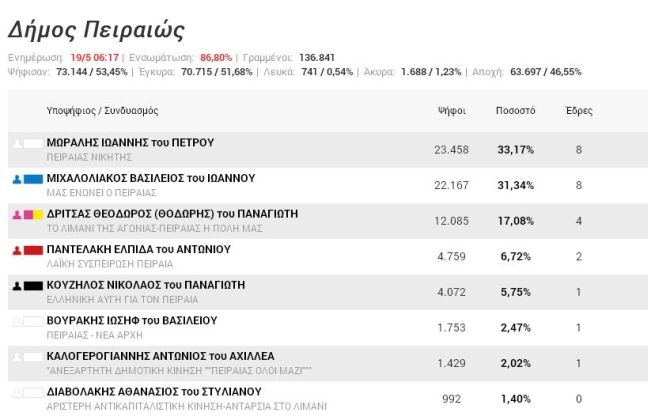Click the black person icon beside ΚΟΥΖΗΛΟΣ

(16, 286)
